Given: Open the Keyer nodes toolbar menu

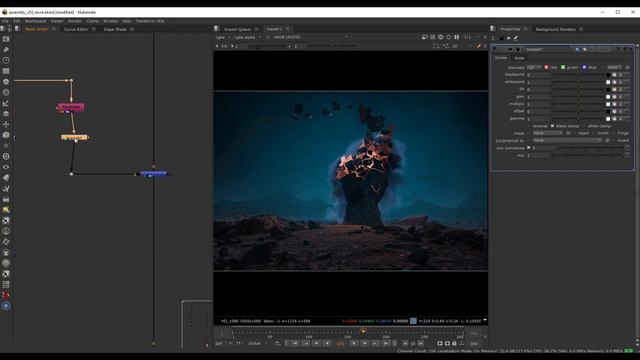Looking at the screenshot, I should tap(6, 103).
